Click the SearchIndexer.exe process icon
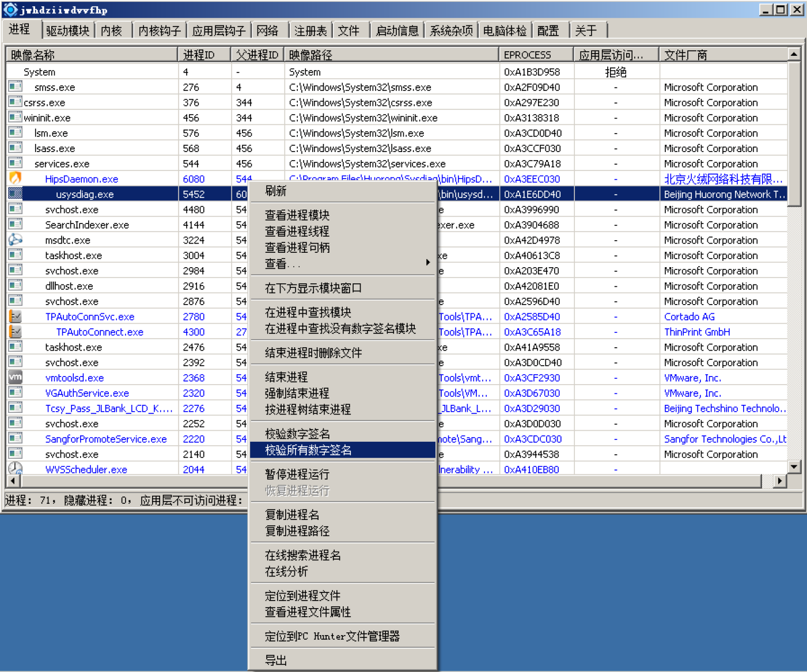The width and height of the screenshot is (807, 672). [15, 225]
